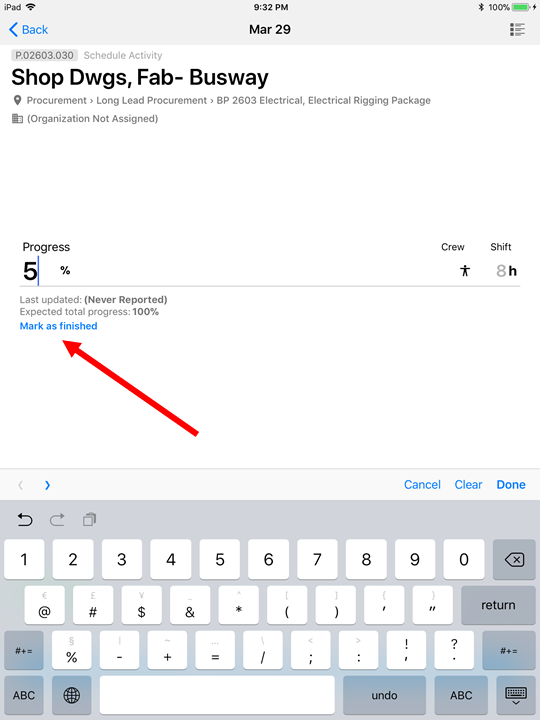Tap the globe language key
The width and height of the screenshot is (540, 720).
pyautogui.click(x=72, y=695)
